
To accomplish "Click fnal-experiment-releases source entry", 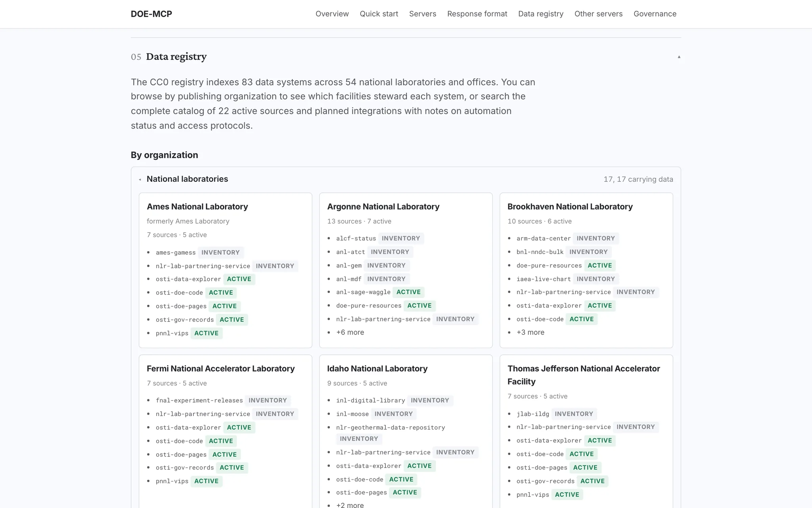I will (x=199, y=400).
